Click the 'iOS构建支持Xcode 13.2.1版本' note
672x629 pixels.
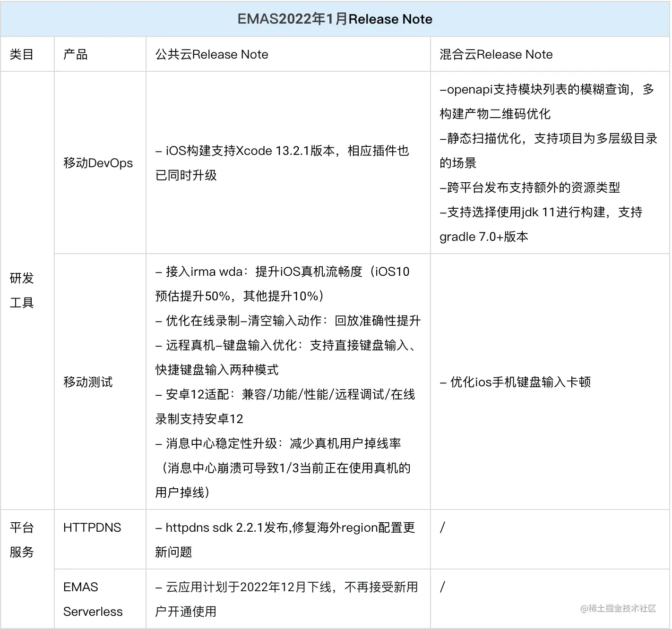pos(282,163)
